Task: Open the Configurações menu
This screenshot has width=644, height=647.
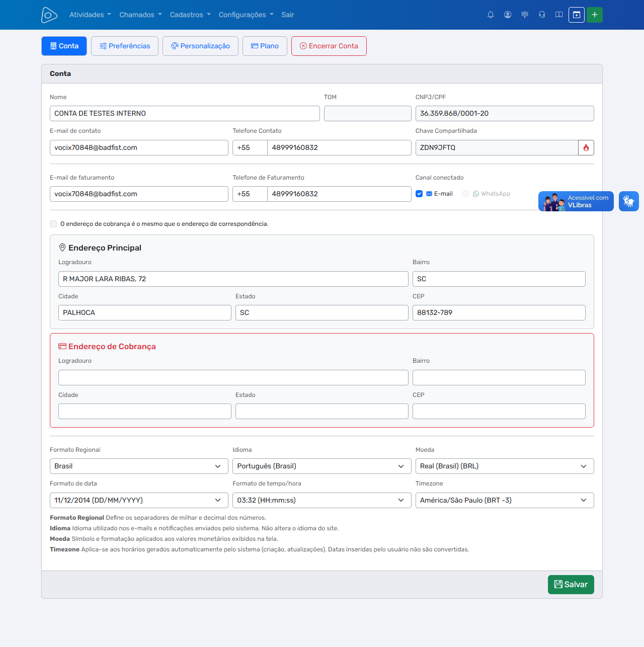Action: (246, 15)
